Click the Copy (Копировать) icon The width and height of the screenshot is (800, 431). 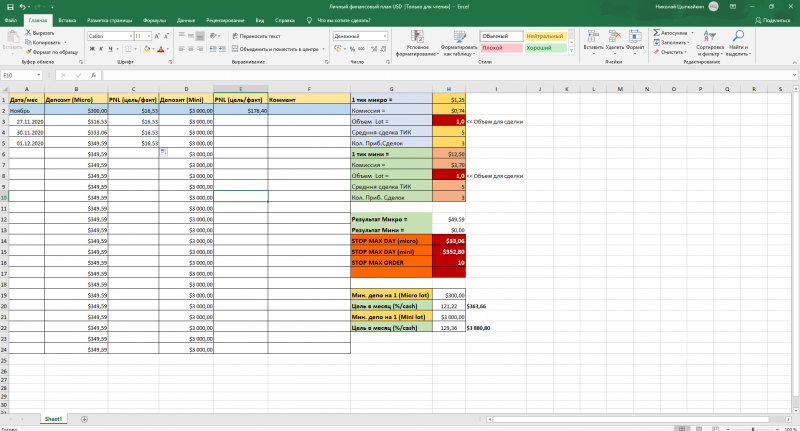[x=29, y=42]
